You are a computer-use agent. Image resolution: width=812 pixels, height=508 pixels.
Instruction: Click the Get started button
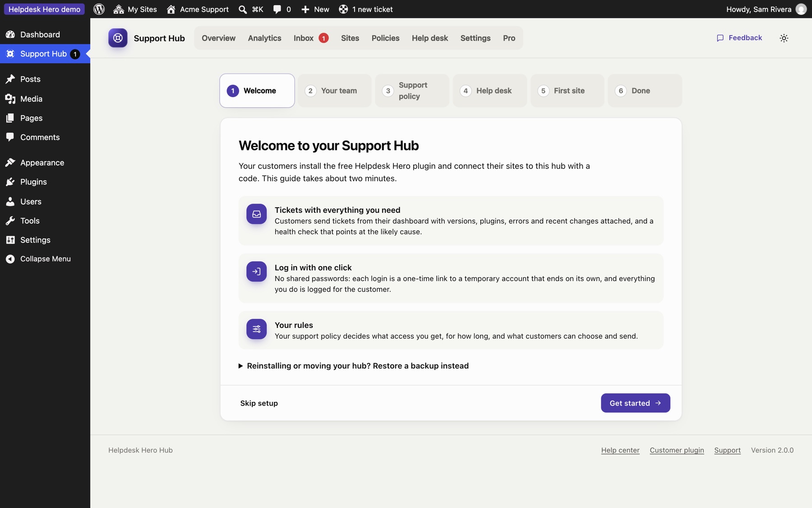coord(635,403)
